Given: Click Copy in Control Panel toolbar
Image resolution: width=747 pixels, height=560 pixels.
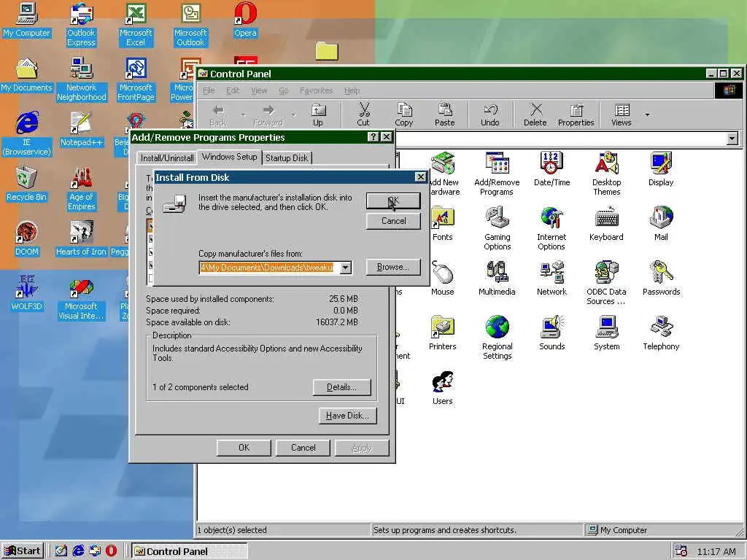Looking at the screenshot, I should (x=404, y=114).
